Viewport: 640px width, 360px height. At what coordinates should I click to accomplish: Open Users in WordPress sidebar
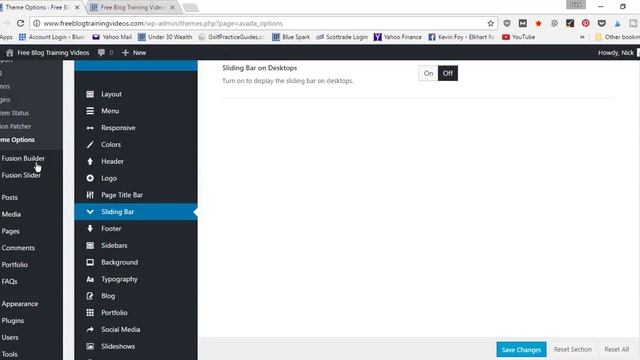pos(10,337)
